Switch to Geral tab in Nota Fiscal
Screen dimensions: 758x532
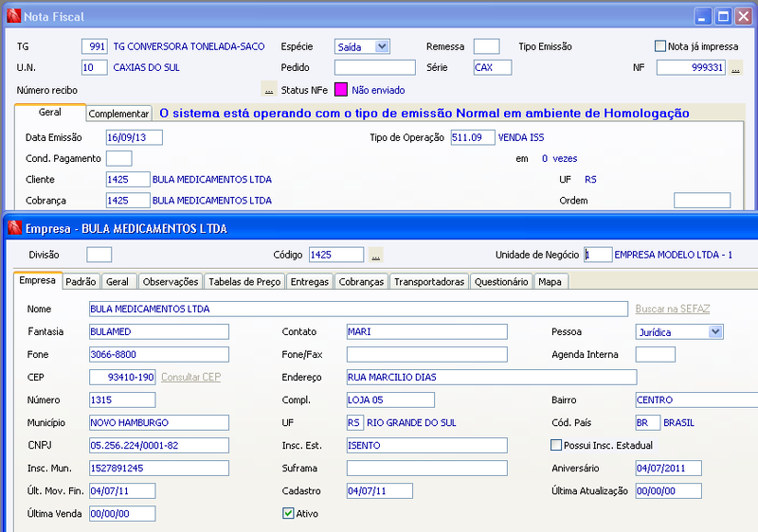tap(50, 112)
